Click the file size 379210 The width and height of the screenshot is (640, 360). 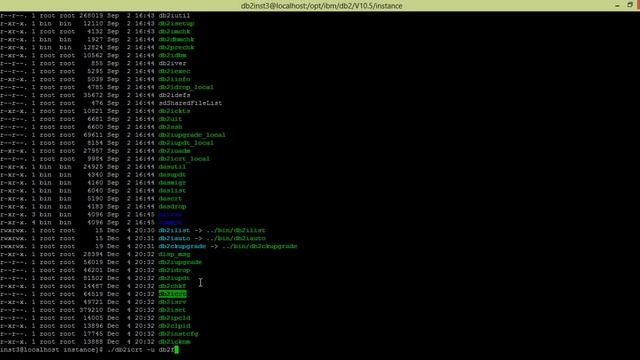coord(91,310)
